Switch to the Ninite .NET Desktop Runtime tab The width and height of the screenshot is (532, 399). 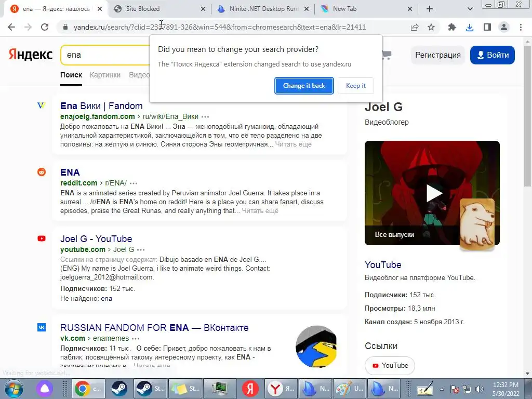click(x=263, y=9)
